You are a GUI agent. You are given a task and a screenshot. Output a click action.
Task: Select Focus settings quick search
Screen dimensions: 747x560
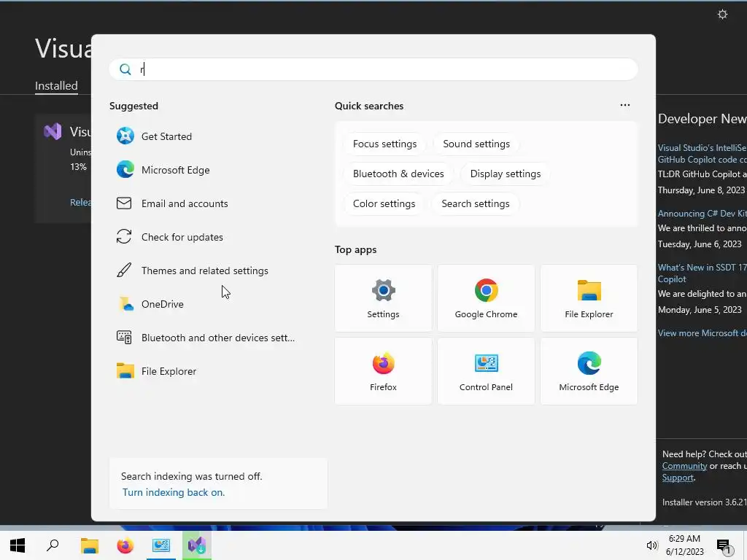tap(384, 144)
